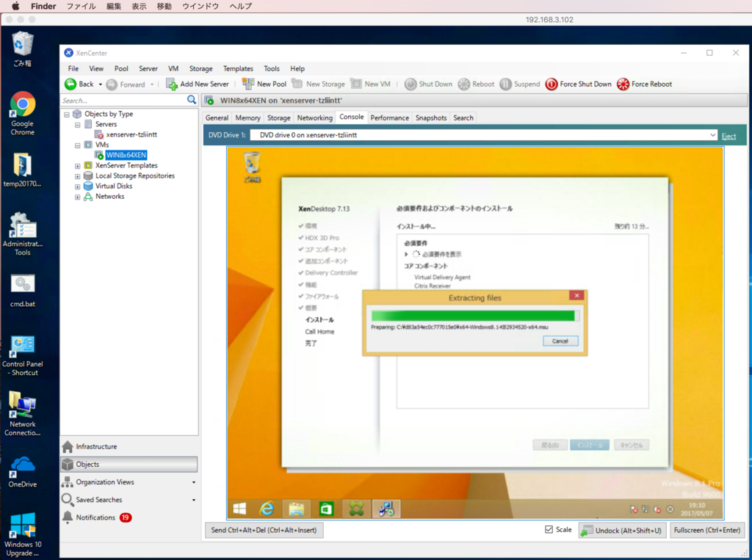752x560 pixels.
Task: Click the Shut Down power icon
Action: tap(411, 84)
